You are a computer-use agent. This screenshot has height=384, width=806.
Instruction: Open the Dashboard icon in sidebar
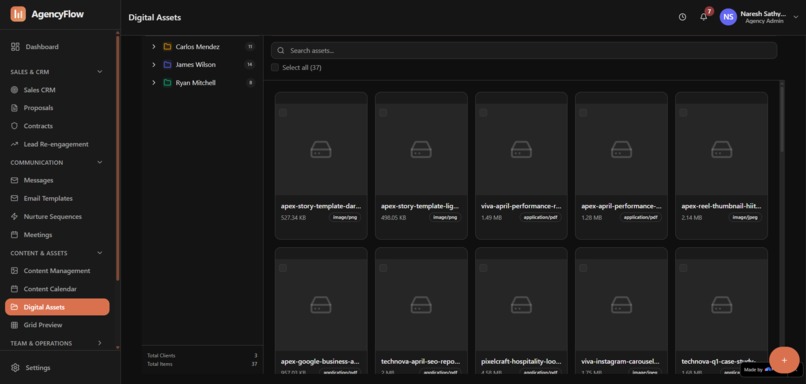click(15, 47)
